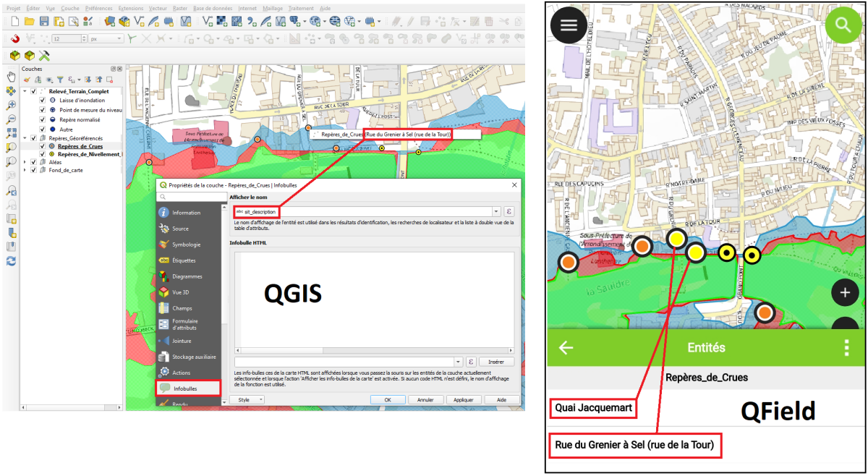This screenshot has width=868, height=476.
Task: Select the Zoom Out magnifier tool
Action: [x=12, y=119]
